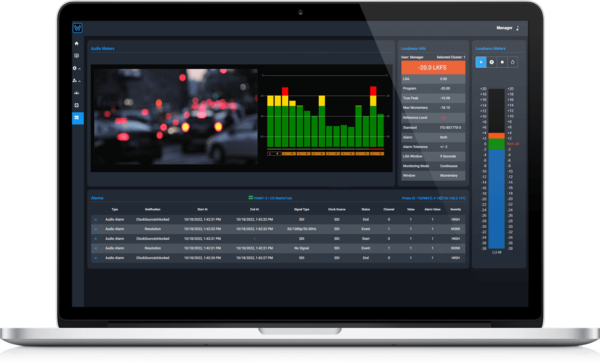Click the red Ref -24 marker on the meter
Viewport: 600px width, 364px height.
click(x=513, y=144)
